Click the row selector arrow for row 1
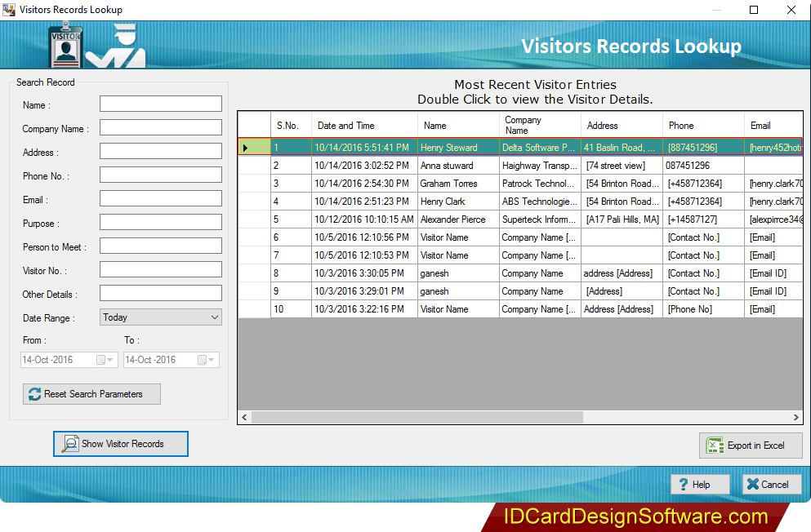The width and height of the screenshot is (811, 532). (245, 148)
